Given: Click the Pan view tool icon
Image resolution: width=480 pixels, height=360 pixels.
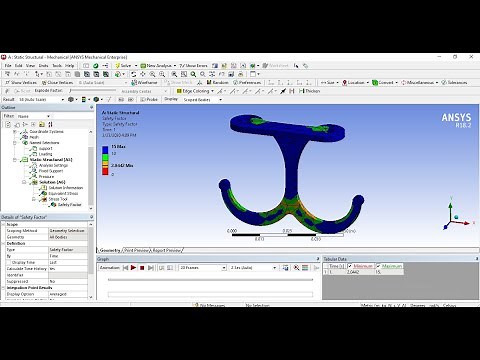Looking at the screenshot, I should point(143,74).
